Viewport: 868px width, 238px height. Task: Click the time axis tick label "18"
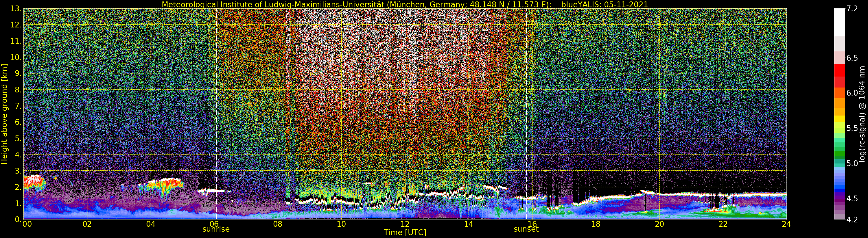pyautogui.click(x=596, y=224)
